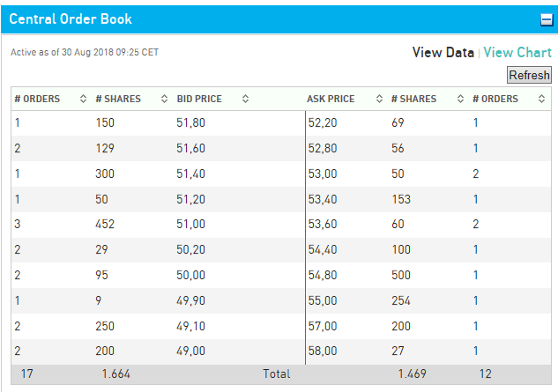Sort by ask-side # SHARES arrows

pyautogui.click(x=460, y=99)
